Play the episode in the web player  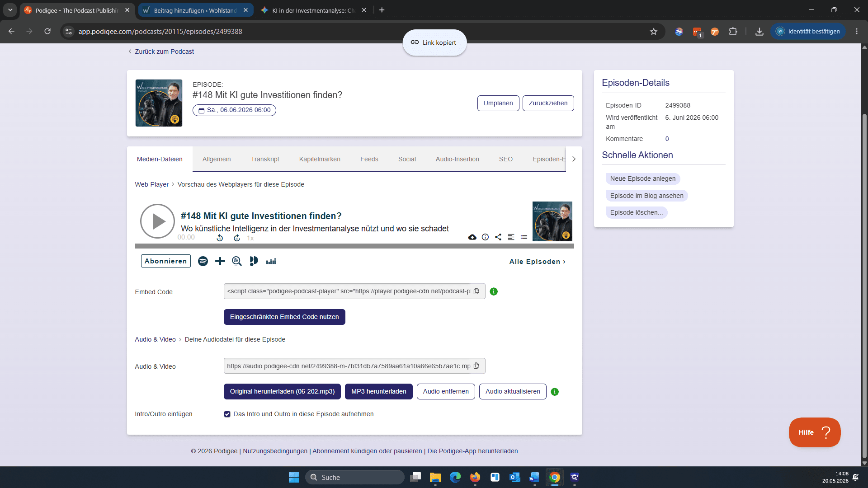tap(157, 221)
